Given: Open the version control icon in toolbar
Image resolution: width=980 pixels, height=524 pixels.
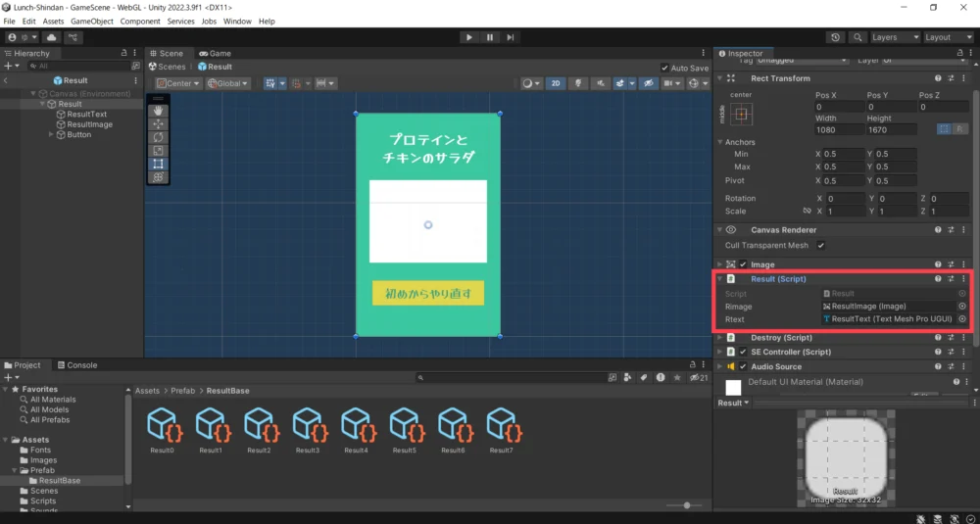Looking at the screenshot, I should (73, 37).
